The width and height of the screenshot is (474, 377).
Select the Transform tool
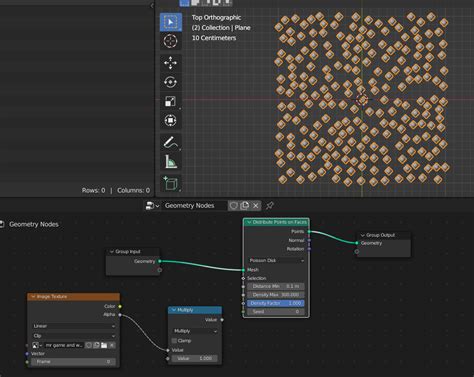(x=171, y=120)
